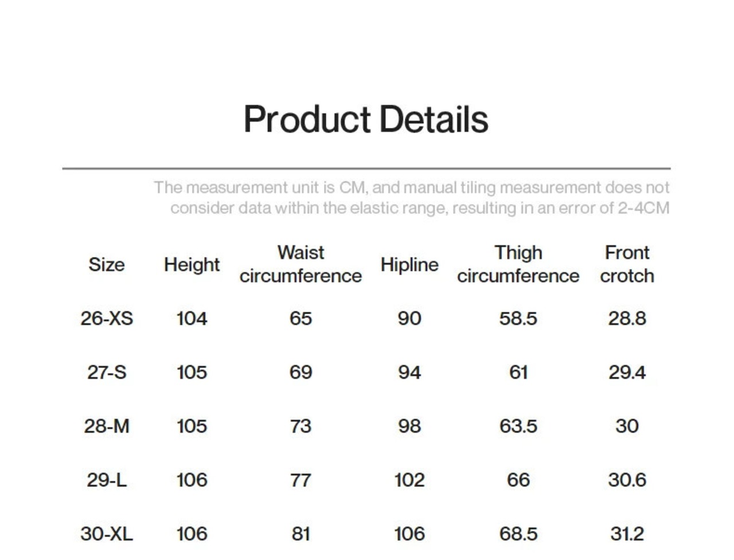Select thigh value 63.5 for 28-M

tap(518, 426)
